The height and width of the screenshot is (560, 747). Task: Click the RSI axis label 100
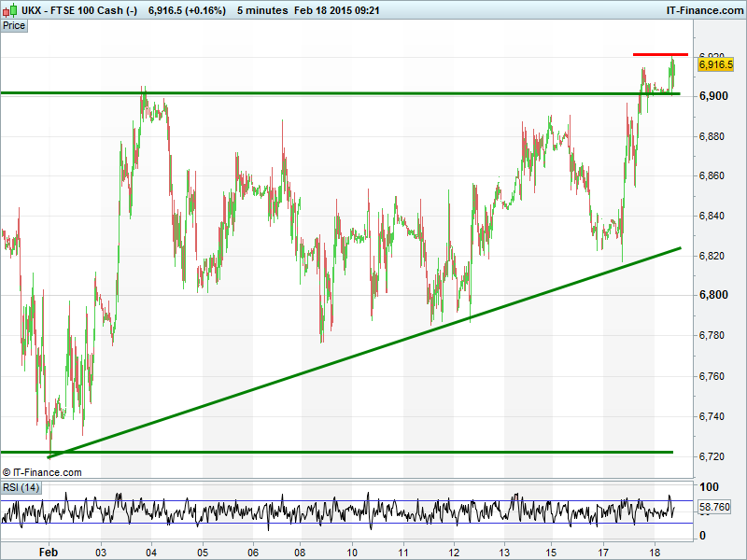point(709,487)
